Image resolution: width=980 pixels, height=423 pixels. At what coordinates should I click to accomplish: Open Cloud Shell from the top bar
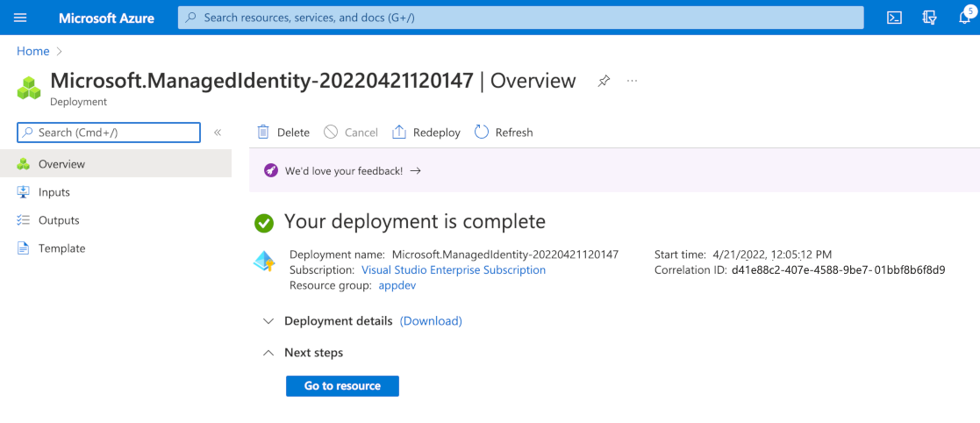click(894, 18)
